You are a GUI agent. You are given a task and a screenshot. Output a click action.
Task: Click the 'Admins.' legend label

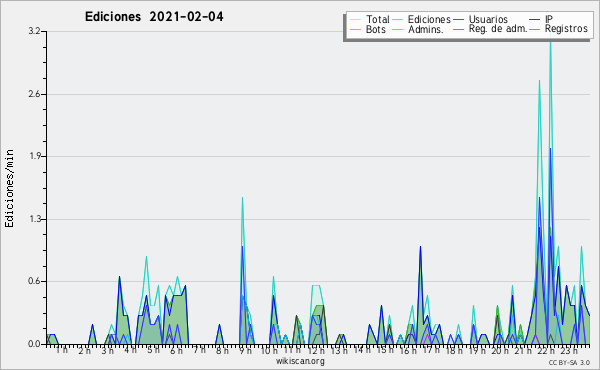point(426,29)
